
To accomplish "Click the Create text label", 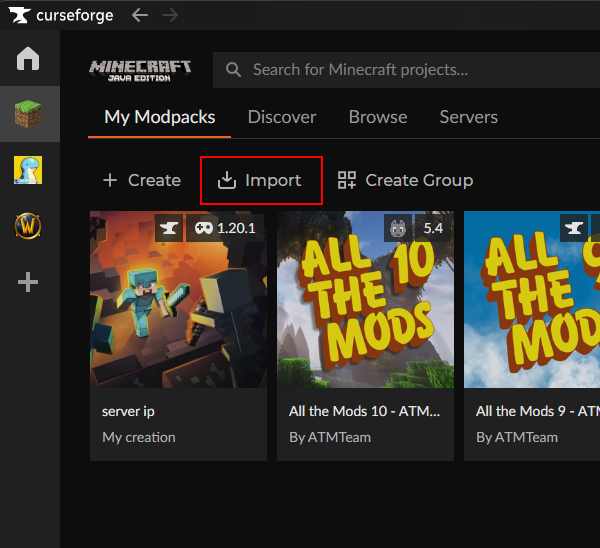I will pyautogui.click(x=155, y=180).
